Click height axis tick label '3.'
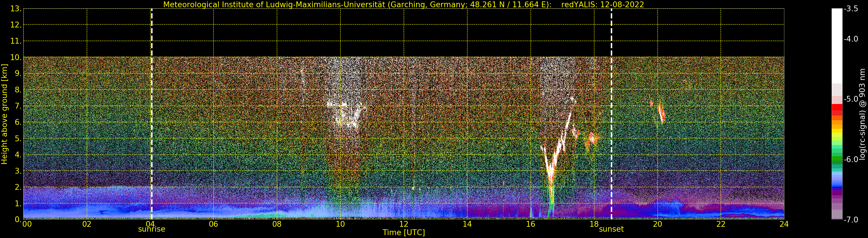This screenshot has height=238, width=868. point(18,171)
